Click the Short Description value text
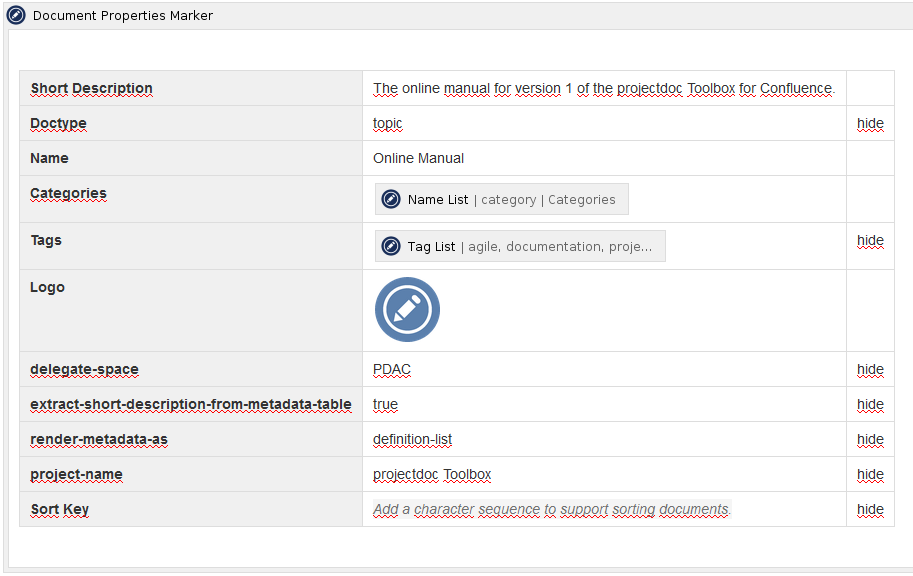913x576 pixels. (603, 89)
